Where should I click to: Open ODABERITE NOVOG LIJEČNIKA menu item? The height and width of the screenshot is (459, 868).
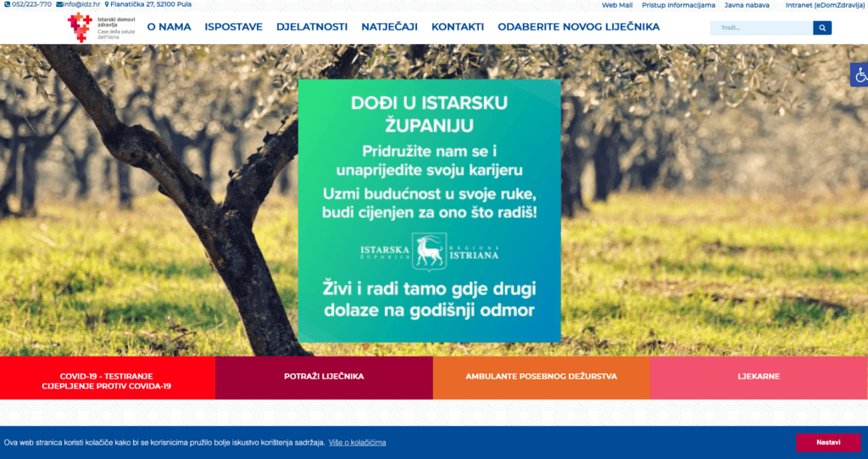(x=578, y=26)
